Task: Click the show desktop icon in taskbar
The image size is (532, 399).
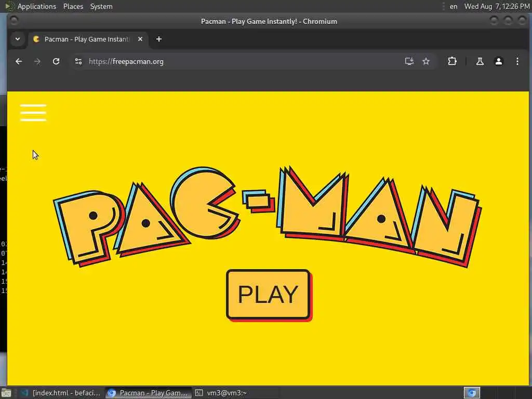Action: [6, 393]
